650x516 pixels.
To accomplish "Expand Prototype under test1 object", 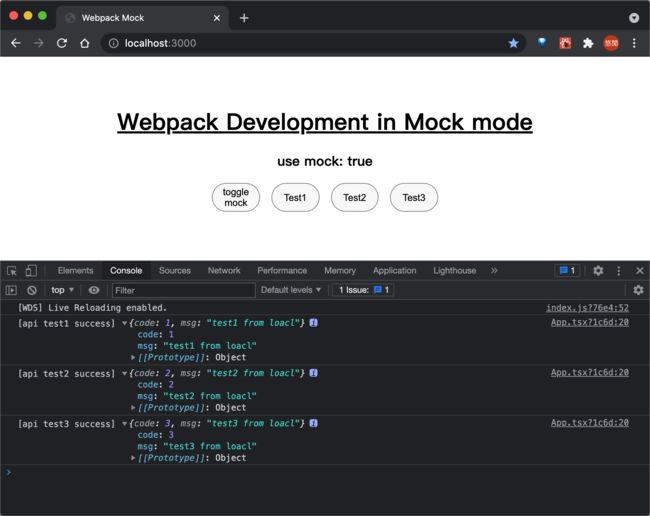I will coord(133,357).
